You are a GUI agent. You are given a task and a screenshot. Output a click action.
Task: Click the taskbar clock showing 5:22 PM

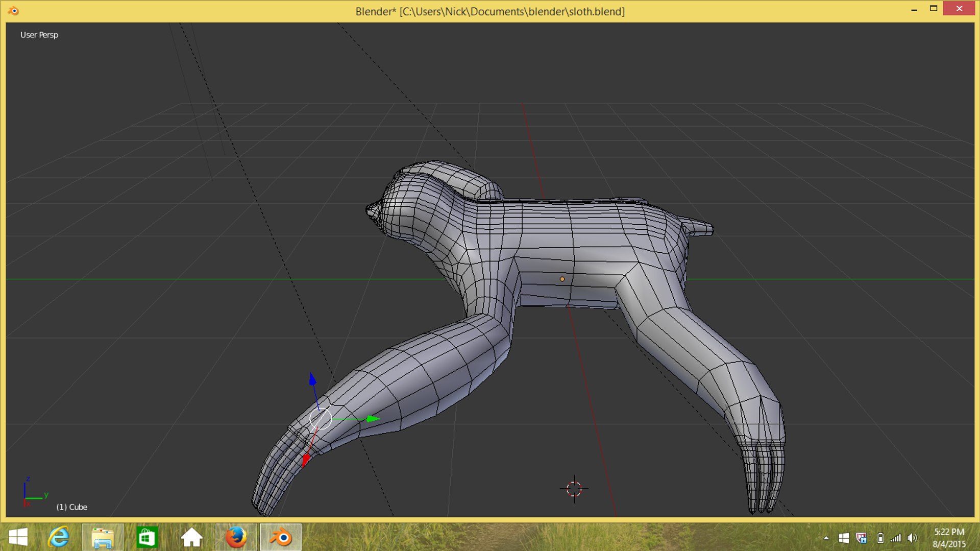tap(949, 538)
